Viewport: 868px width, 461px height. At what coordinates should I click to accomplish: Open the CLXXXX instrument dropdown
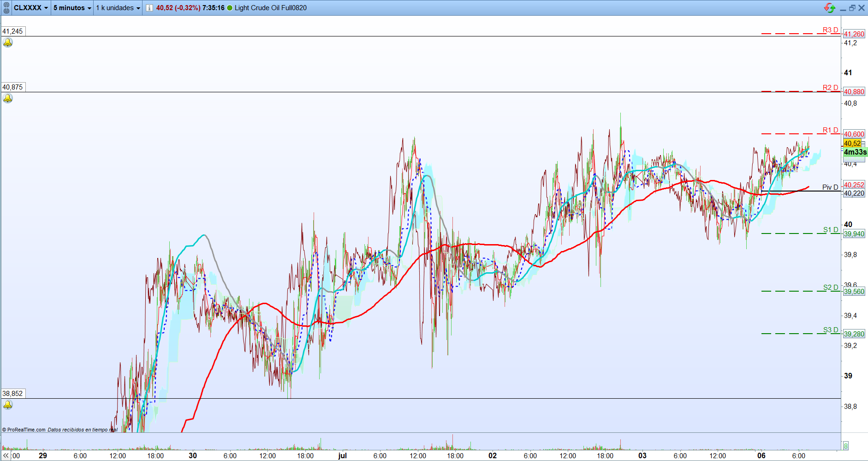click(30, 8)
